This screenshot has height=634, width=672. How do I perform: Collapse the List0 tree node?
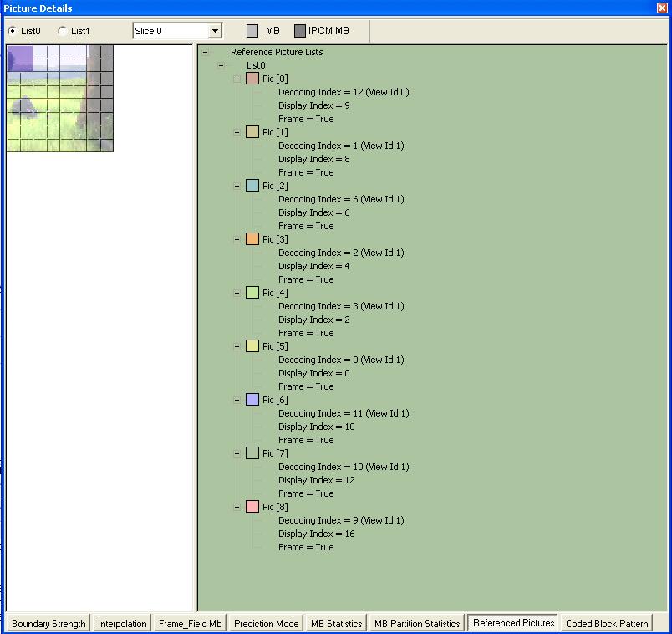221,65
